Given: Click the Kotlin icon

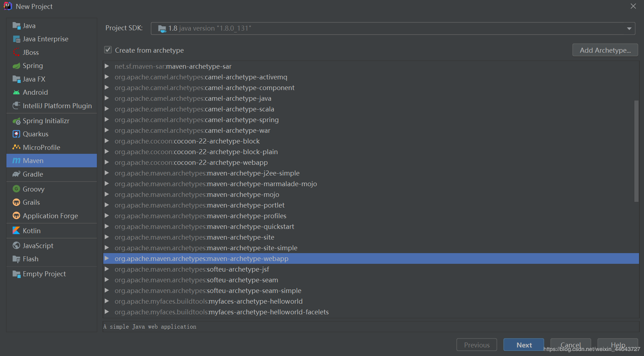Looking at the screenshot, I should point(16,231).
